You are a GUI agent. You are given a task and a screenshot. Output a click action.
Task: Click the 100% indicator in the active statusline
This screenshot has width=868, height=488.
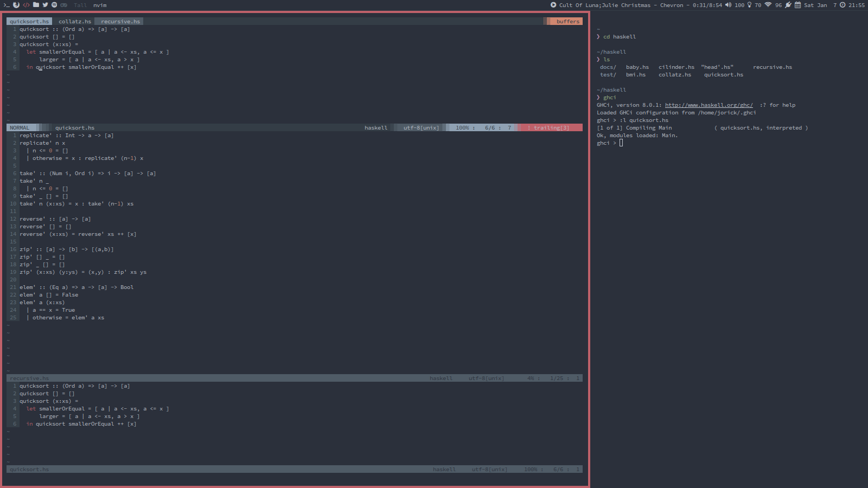462,128
